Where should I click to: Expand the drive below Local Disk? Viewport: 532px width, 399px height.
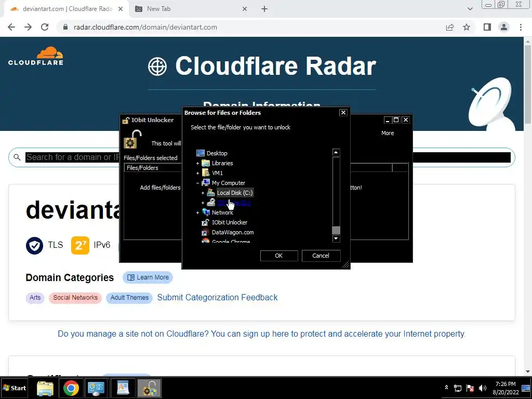(x=203, y=203)
